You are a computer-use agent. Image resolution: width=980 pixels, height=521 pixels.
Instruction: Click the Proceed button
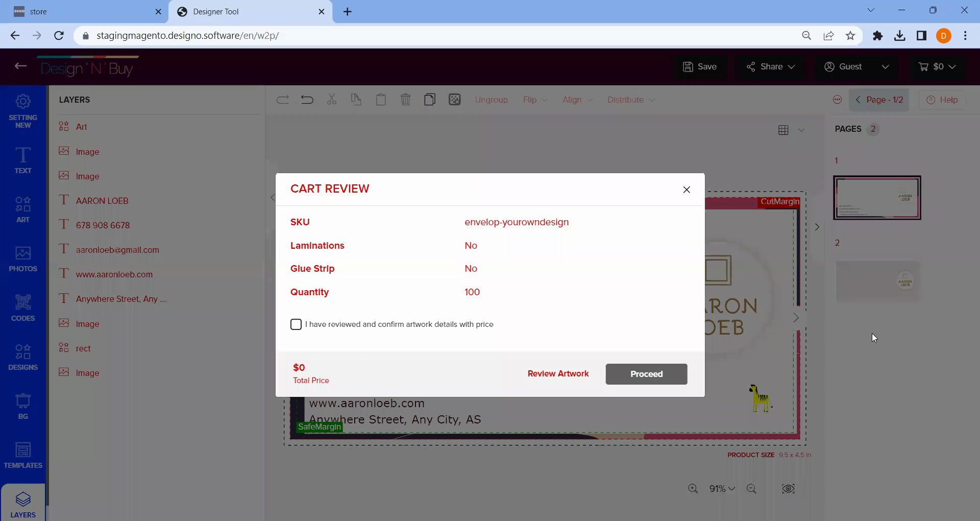646,374
